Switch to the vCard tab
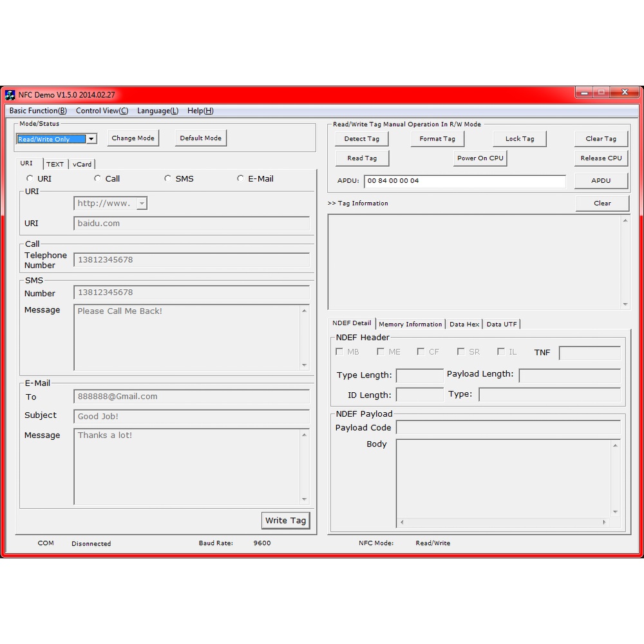 [x=82, y=164]
